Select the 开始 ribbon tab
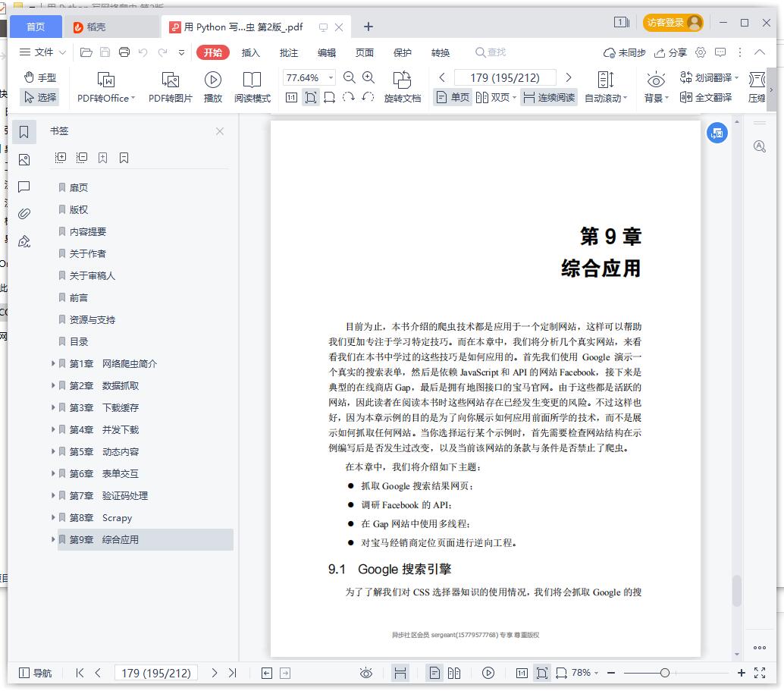 coord(213,52)
